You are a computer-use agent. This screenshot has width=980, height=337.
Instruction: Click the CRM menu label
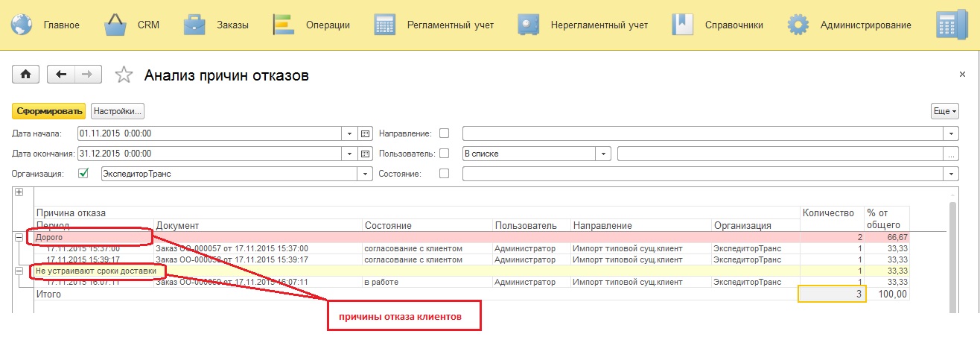click(148, 25)
